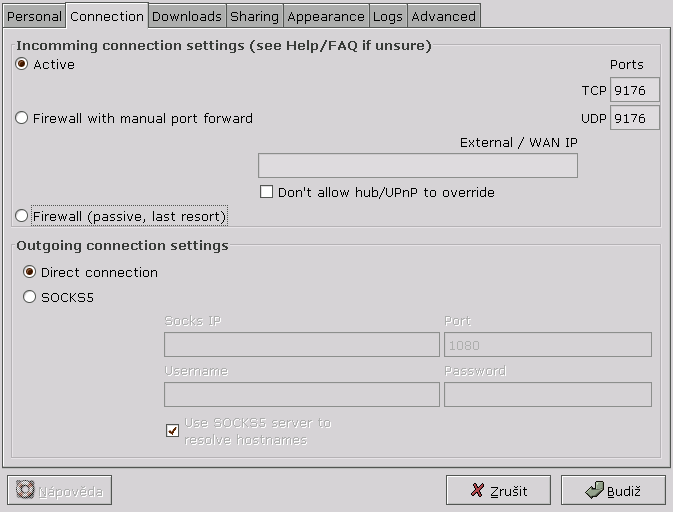Click the UDP port field
The width and height of the screenshot is (673, 512).
(634, 119)
